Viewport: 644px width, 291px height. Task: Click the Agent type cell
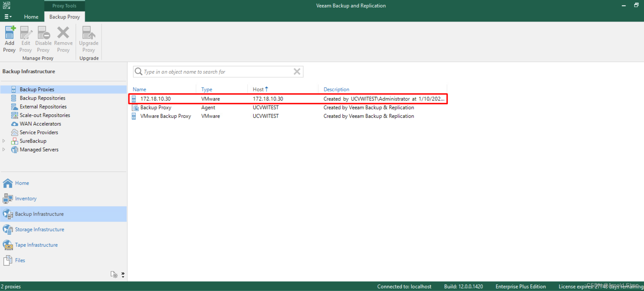[x=208, y=108]
